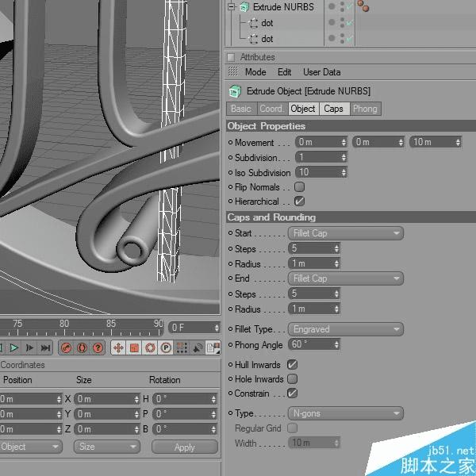Toggle Extrude NURBS enable checkmark
Image resolution: width=476 pixels, height=476 pixels.
350,6
